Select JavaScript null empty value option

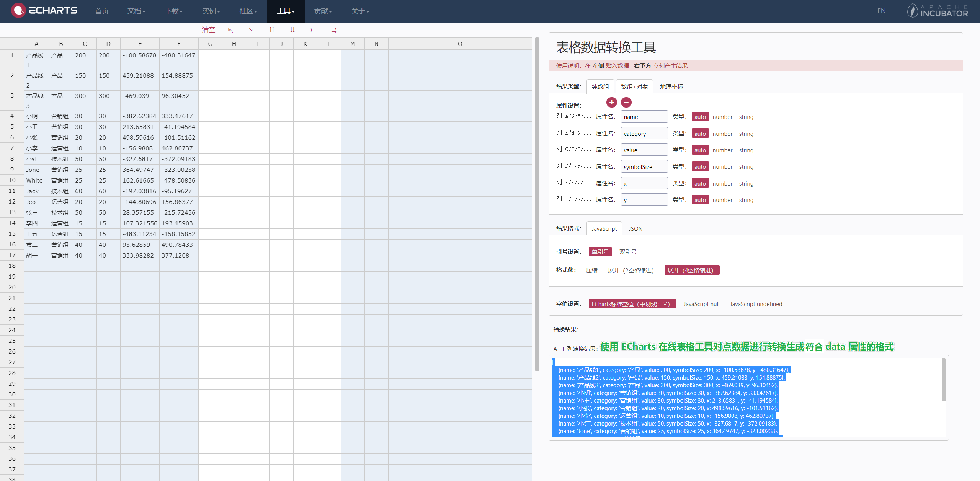tap(701, 304)
